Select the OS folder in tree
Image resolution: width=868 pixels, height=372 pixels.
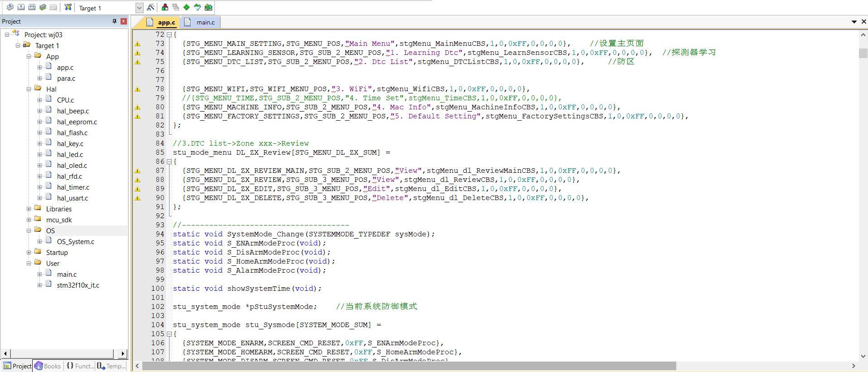[50, 230]
